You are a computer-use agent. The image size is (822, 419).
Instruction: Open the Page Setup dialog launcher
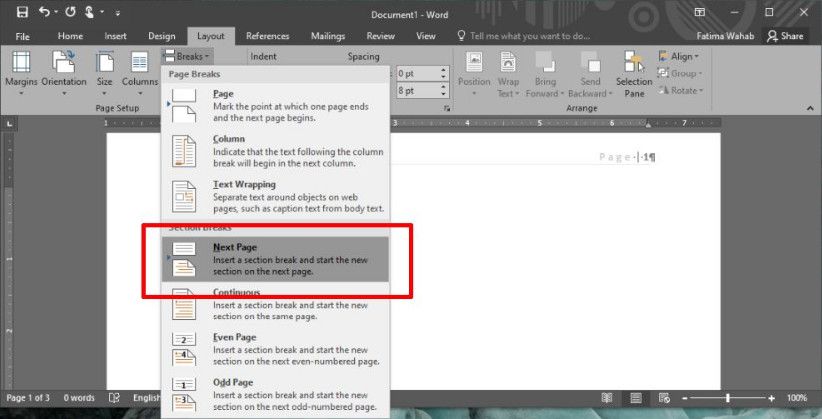point(153,107)
